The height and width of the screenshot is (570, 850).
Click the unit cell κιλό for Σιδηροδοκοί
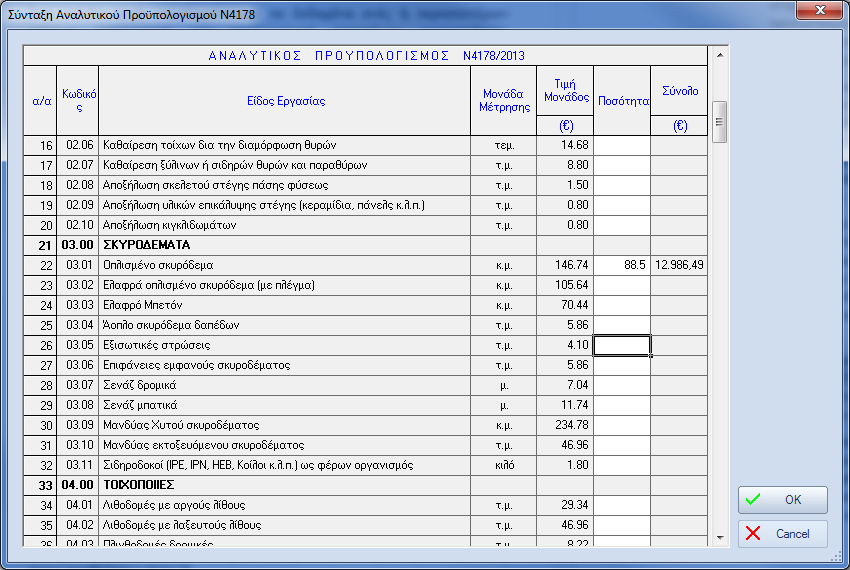tap(504, 465)
